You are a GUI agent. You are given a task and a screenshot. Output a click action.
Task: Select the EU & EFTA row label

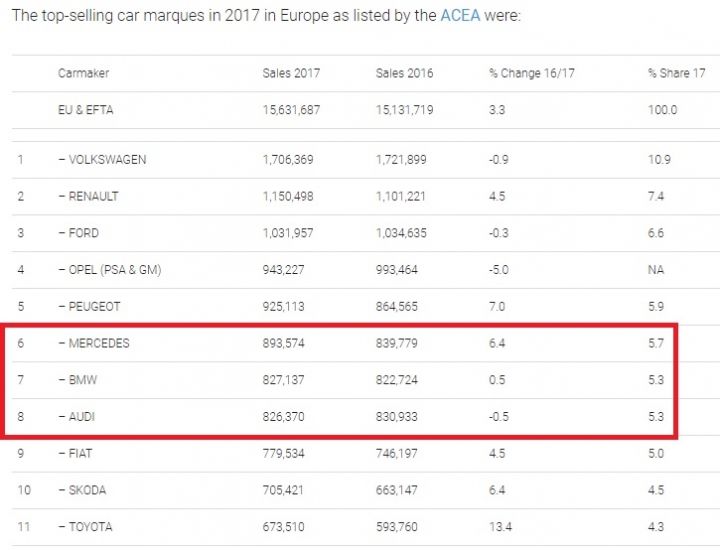[x=85, y=110]
